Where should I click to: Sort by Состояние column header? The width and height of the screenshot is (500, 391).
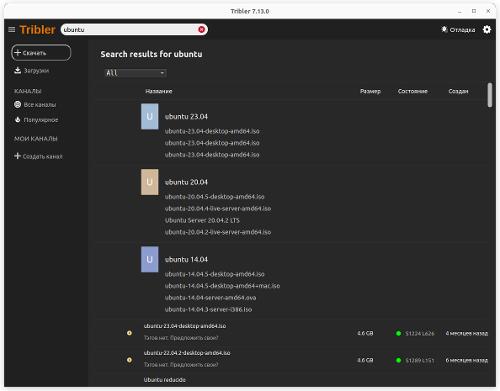click(413, 91)
